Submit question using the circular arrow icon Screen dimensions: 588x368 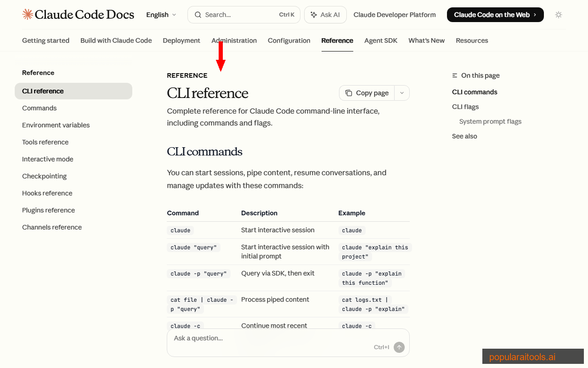399,347
